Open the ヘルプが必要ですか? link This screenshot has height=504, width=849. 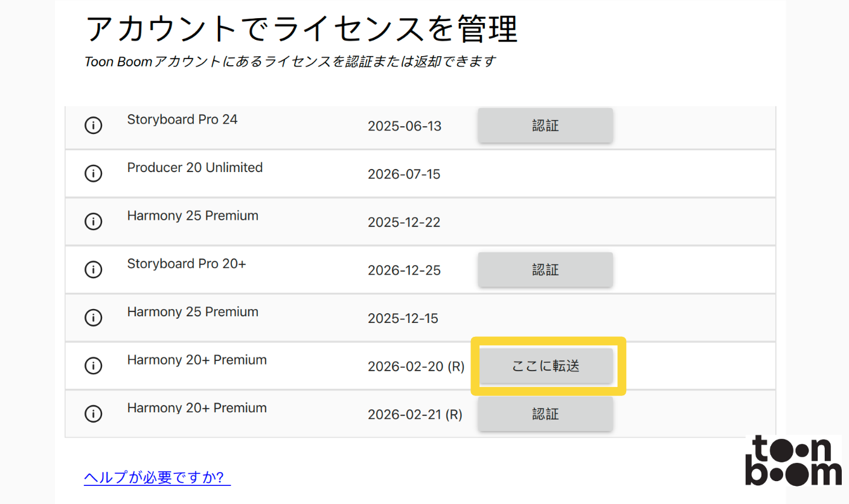point(157,477)
